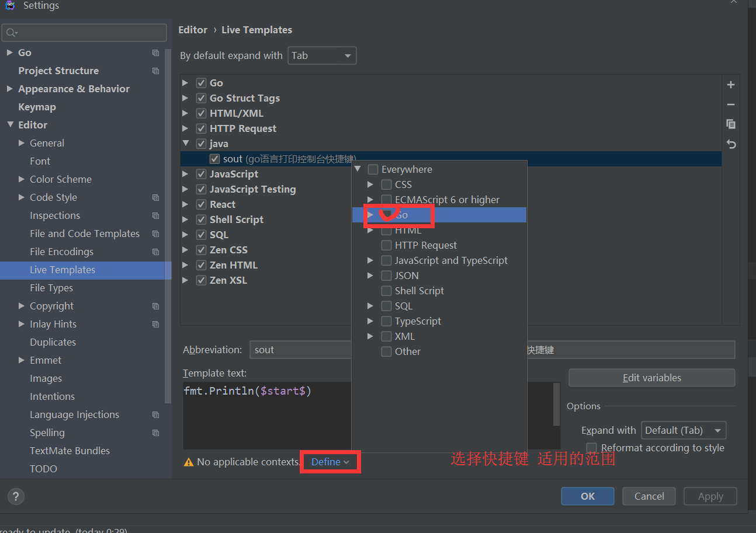Open the Intentions settings page
Viewport: 756px width, 533px height.
click(52, 396)
